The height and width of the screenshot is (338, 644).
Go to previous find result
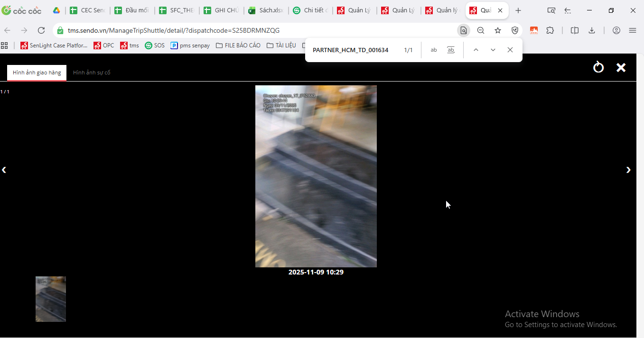[476, 50]
